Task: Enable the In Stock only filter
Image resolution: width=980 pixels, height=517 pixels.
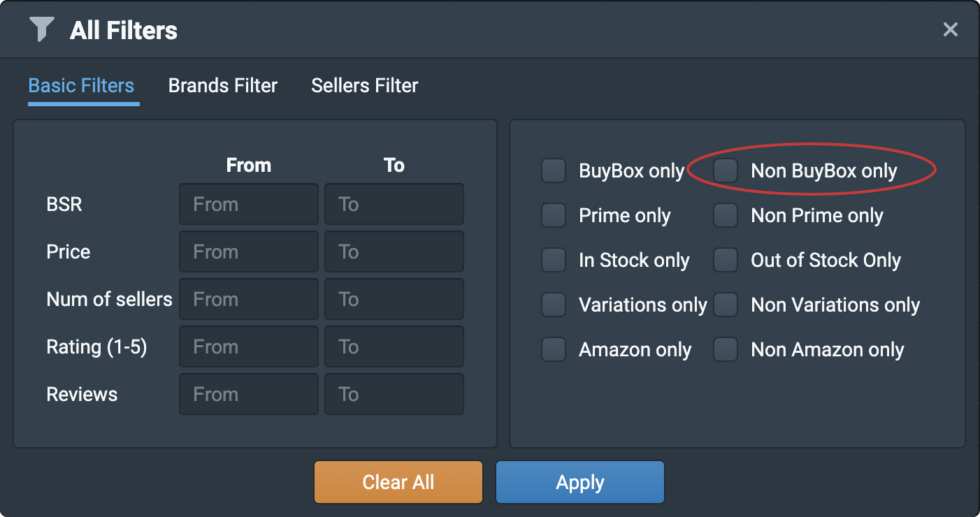Action: [553, 260]
